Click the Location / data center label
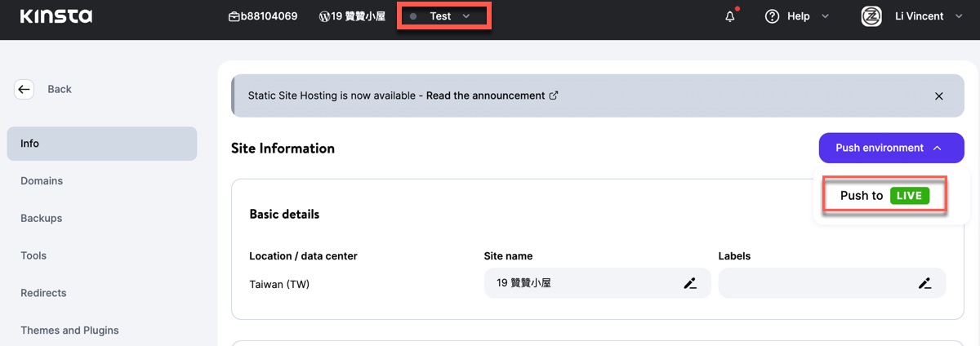This screenshot has width=980, height=346. coord(303,256)
